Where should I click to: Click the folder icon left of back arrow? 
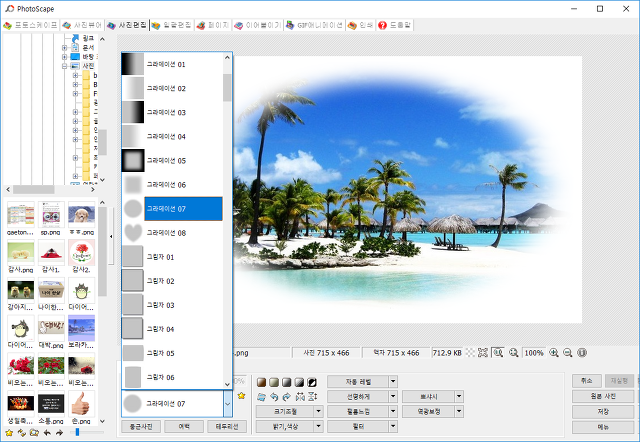(x=34, y=433)
